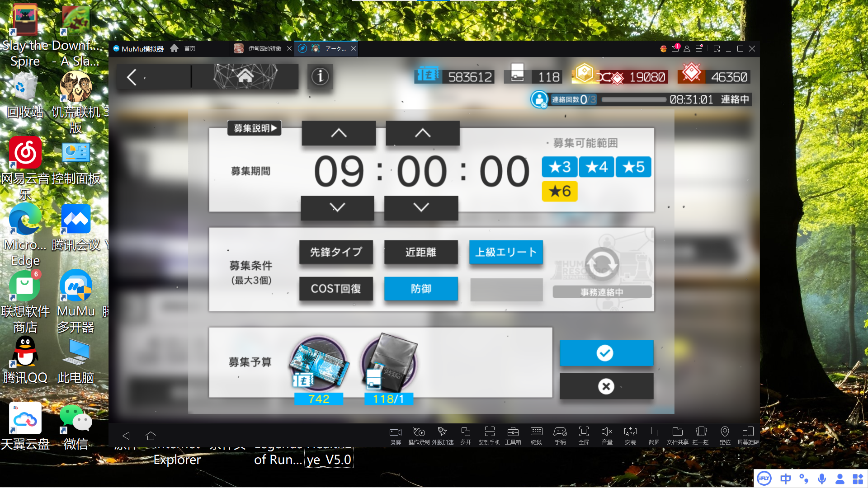Open 文件共享 file sharing

pyautogui.click(x=678, y=436)
